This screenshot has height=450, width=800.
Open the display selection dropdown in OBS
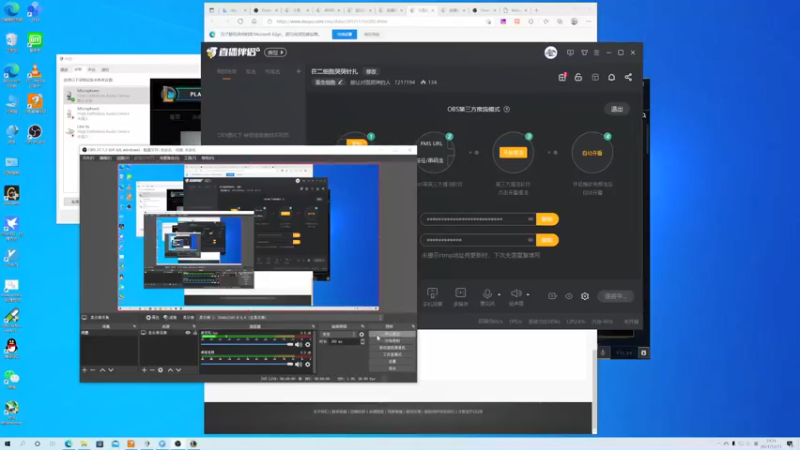pos(290,317)
